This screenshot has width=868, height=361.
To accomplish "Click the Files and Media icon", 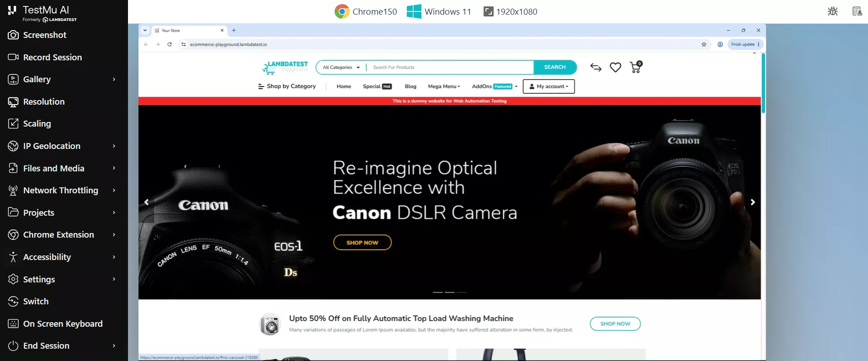I will (13, 168).
